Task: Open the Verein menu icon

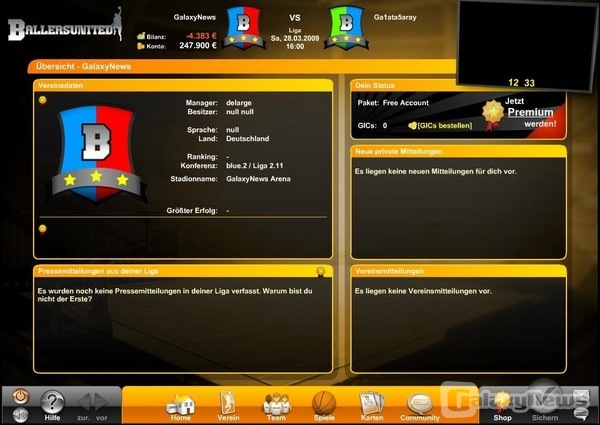Action: pos(227,405)
